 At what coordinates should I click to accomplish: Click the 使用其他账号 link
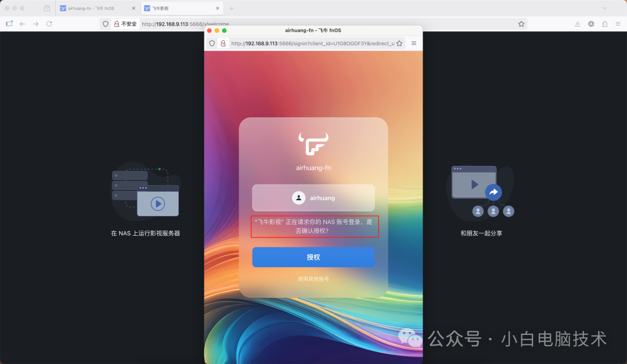pyautogui.click(x=313, y=279)
